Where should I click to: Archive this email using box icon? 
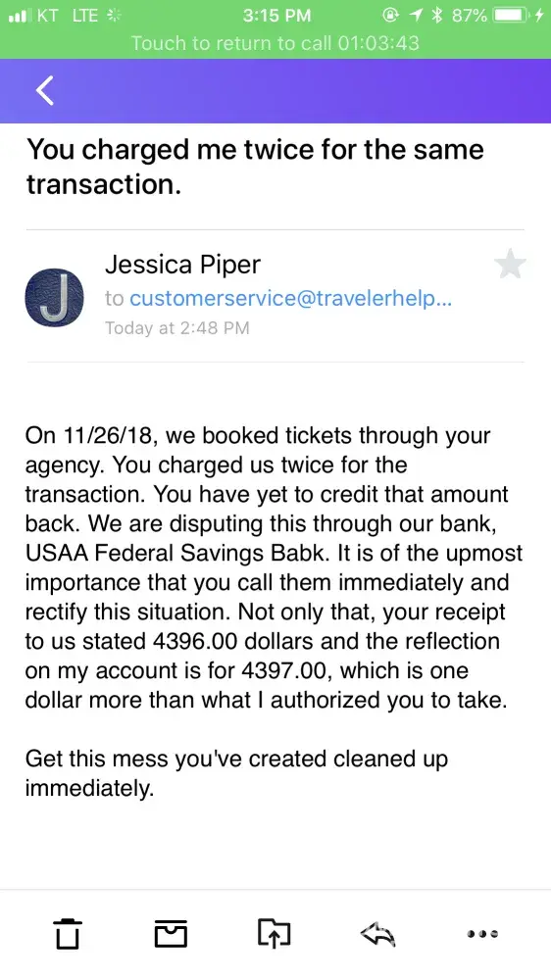click(x=171, y=934)
